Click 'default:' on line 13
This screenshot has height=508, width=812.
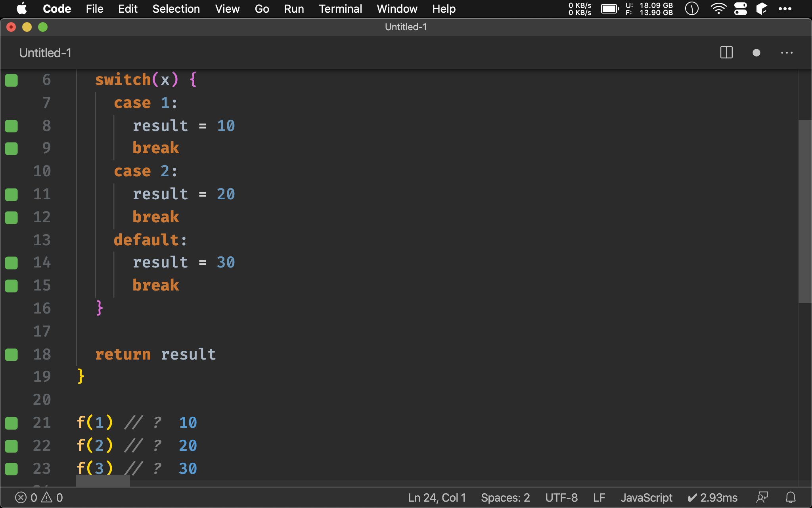(150, 240)
